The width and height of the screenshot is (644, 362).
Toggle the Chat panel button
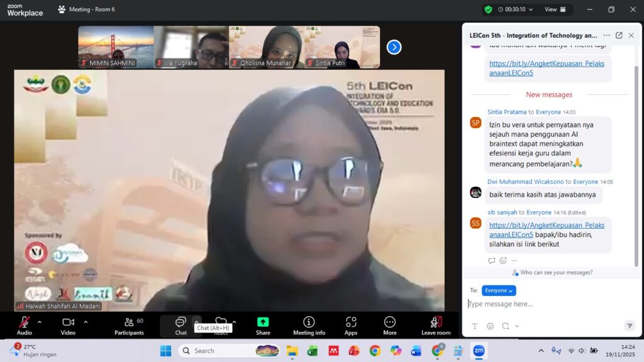180,325
